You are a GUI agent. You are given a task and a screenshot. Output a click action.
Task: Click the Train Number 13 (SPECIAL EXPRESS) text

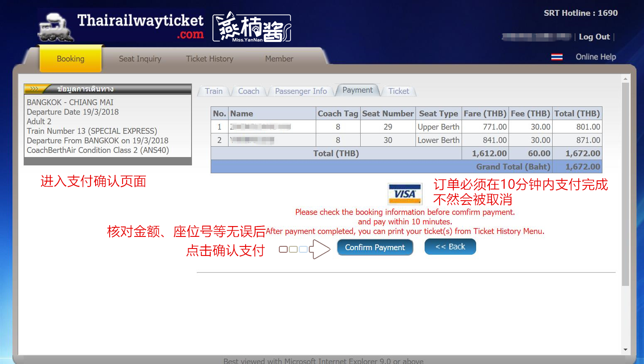[92, 131]
